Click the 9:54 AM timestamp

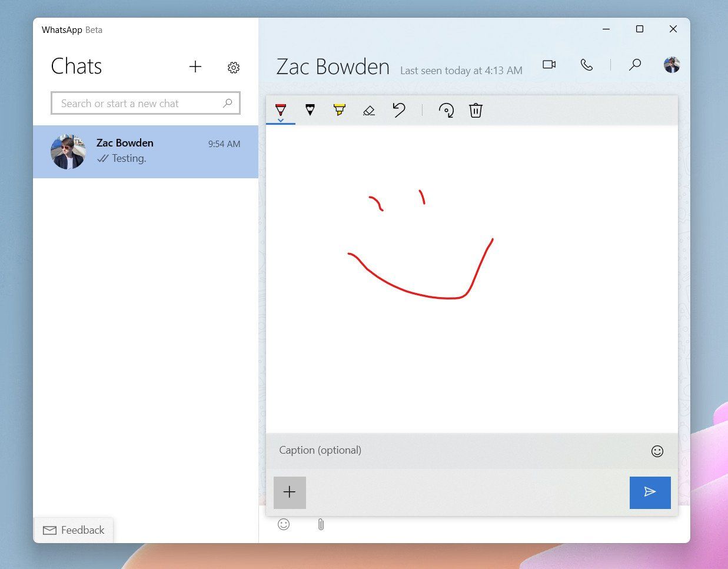click(x=224, y=144)
